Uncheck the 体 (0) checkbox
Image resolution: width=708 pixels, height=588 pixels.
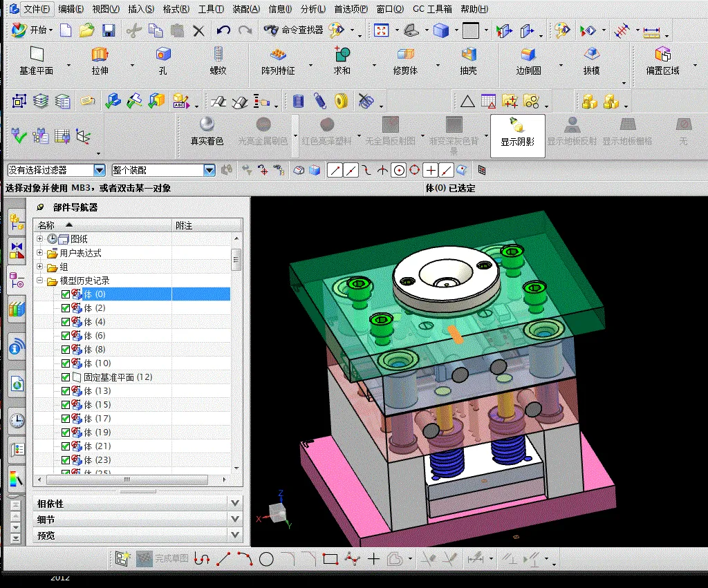(x=66, y=294)
